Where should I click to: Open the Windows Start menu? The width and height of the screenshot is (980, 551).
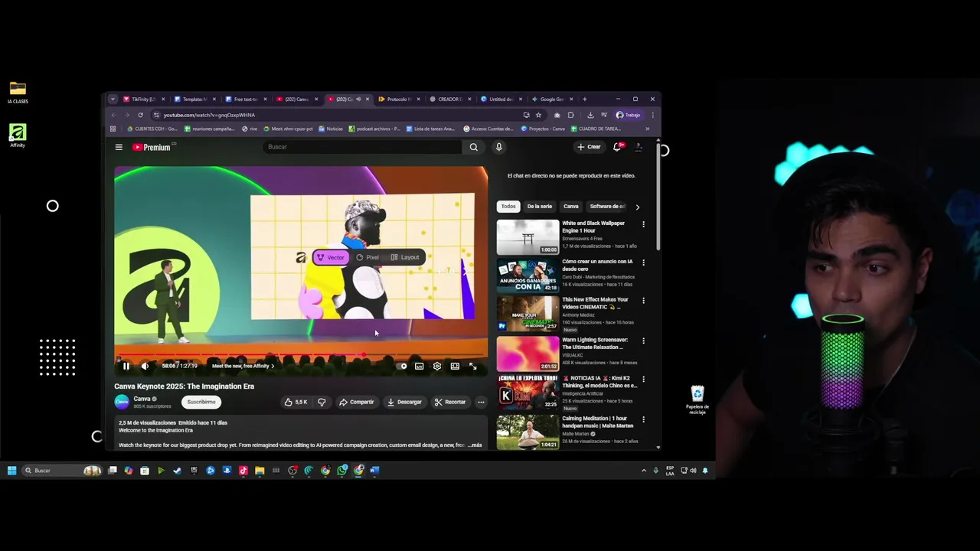11,471
